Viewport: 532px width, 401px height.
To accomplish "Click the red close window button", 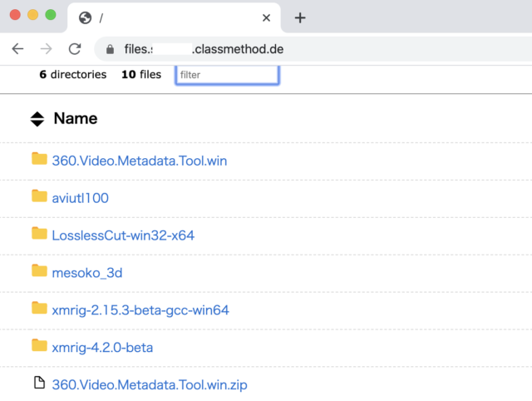I will [15, 15].
